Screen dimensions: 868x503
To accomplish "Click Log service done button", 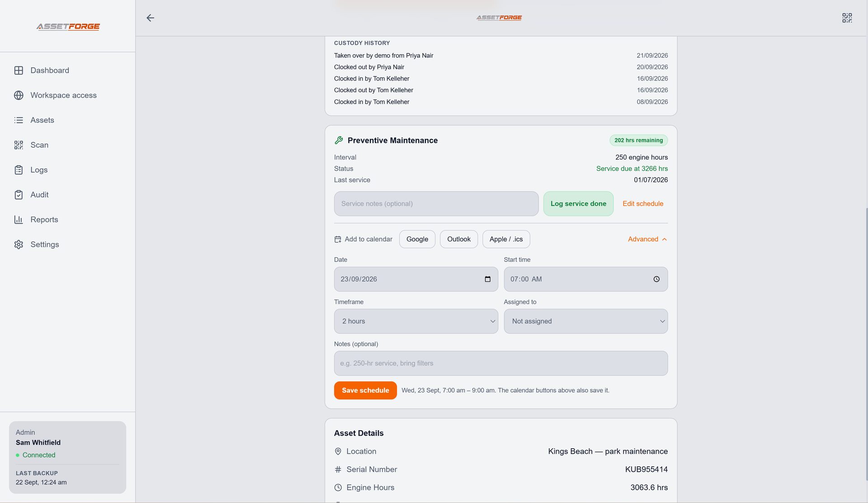I will (578, 204).
